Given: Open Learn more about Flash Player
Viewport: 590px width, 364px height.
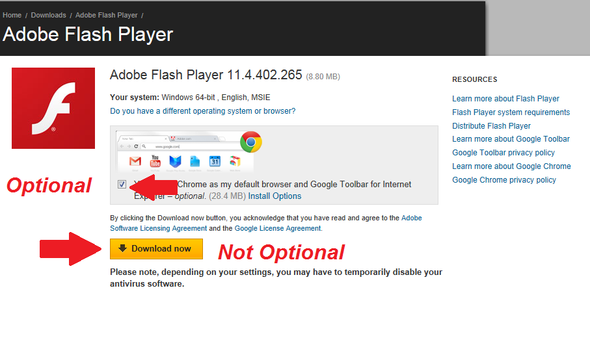Looking at the screenshot, I should [x=505, y=99].
